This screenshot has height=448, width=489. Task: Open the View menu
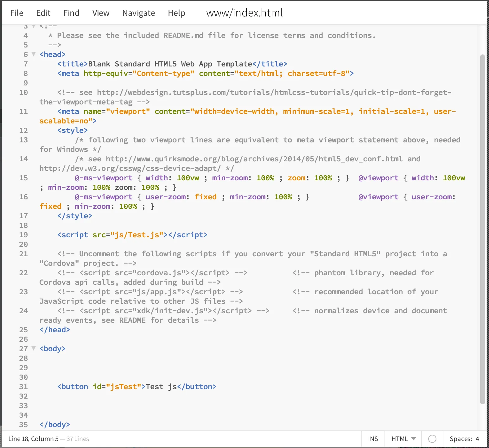(x=101, y=13)
